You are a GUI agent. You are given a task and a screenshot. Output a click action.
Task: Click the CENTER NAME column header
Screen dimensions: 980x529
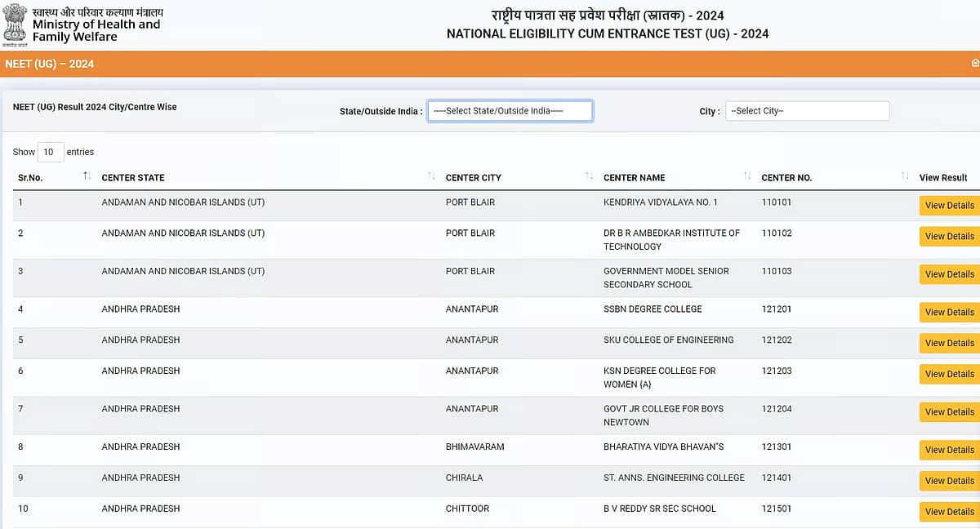(x=635, y=177)
